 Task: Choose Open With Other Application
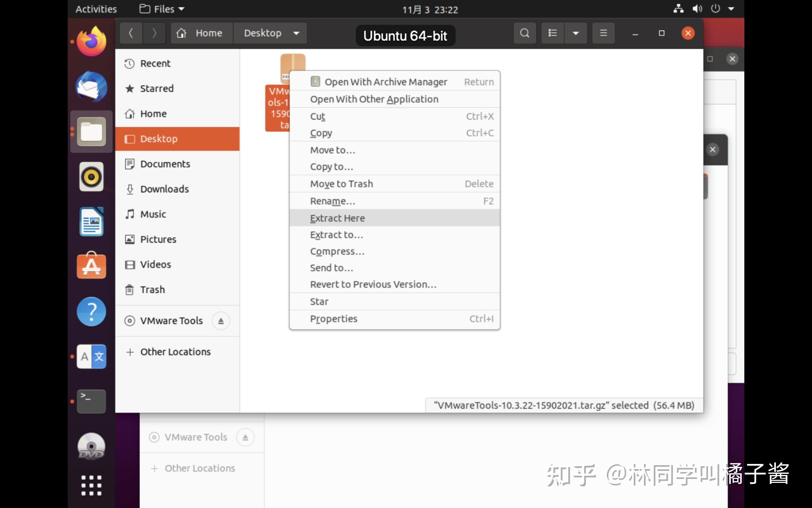pos(395,99)
